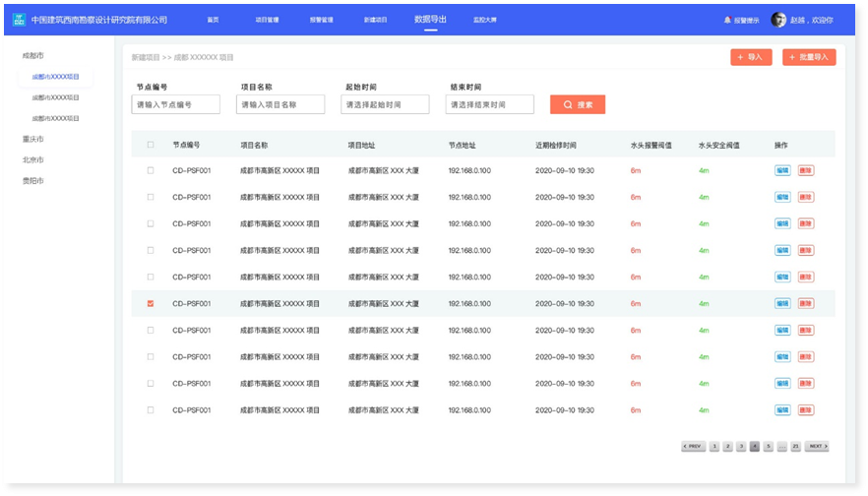Go to previous page with PREV
The width and height of the screenshot is (868, 496).
coord(693,446)
